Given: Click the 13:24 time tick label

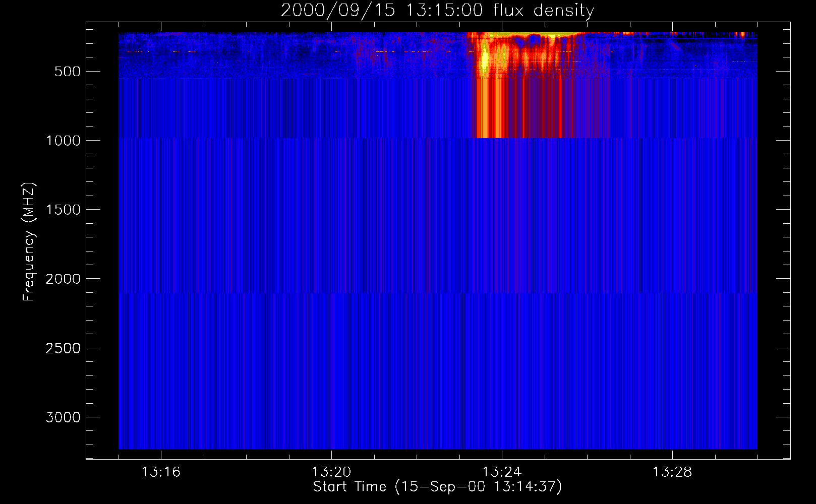Looking at the screenshot, I should [x=502, y=472].
